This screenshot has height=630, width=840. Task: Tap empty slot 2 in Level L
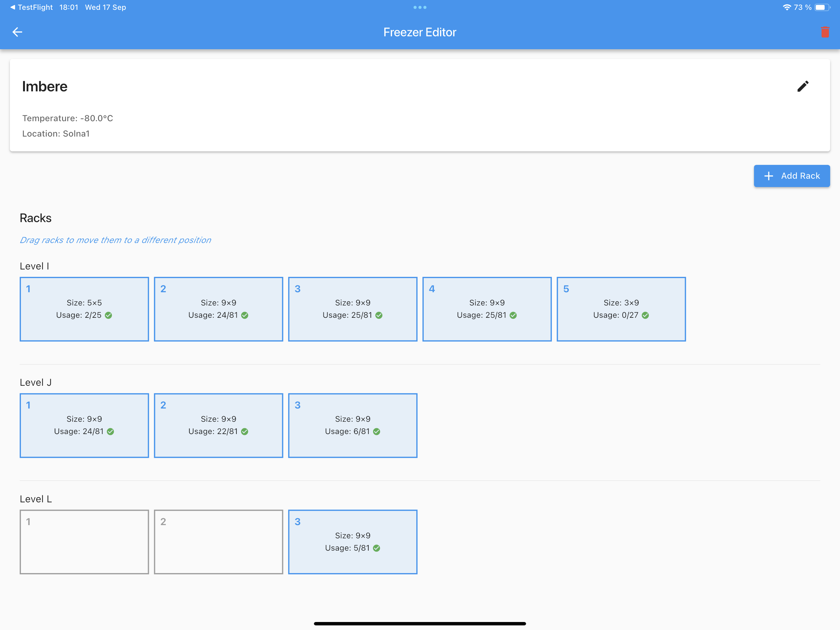[x=218, y=542]
